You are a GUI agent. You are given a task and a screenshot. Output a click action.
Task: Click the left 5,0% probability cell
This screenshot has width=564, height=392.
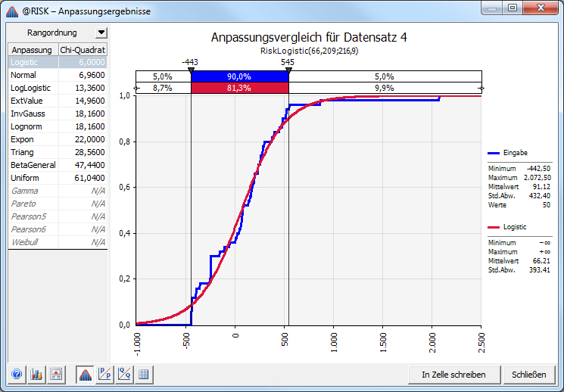[163, 76]
